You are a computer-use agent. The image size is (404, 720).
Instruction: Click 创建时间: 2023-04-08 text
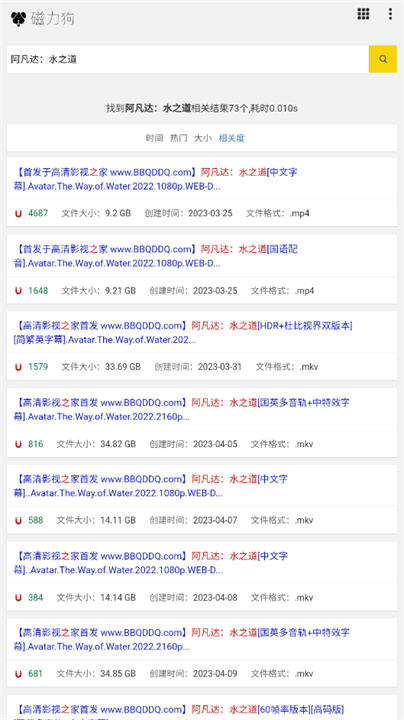(x=193, y=597)
